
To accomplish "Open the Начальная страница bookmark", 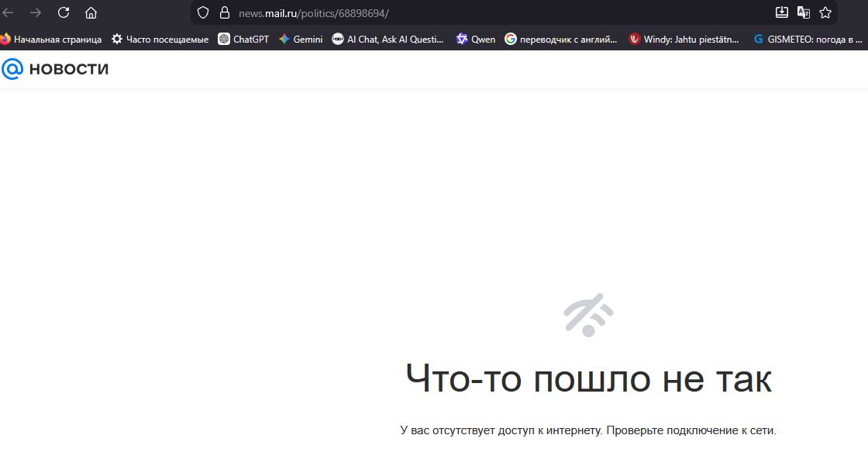I will point(51,40).
